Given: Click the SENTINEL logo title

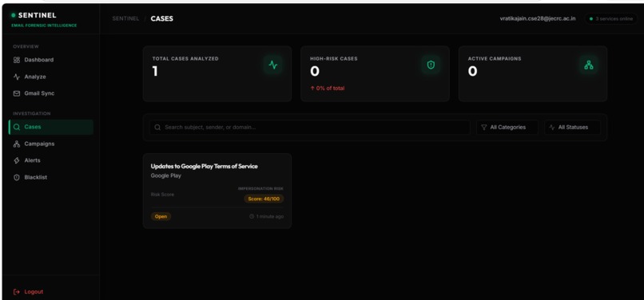Looking at the screenshot, I should pyautogui.click(x=38, y=16).
